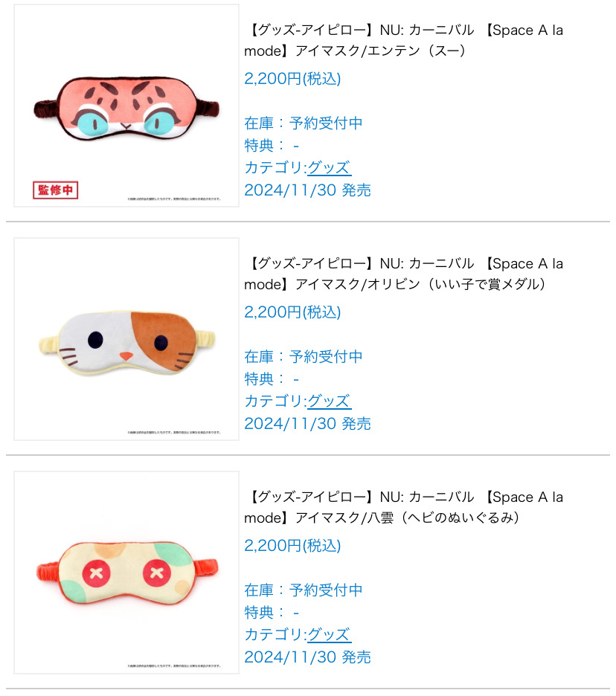Click the オリビン (いい子で賞メダル) product title

click(x=403, y=274)
